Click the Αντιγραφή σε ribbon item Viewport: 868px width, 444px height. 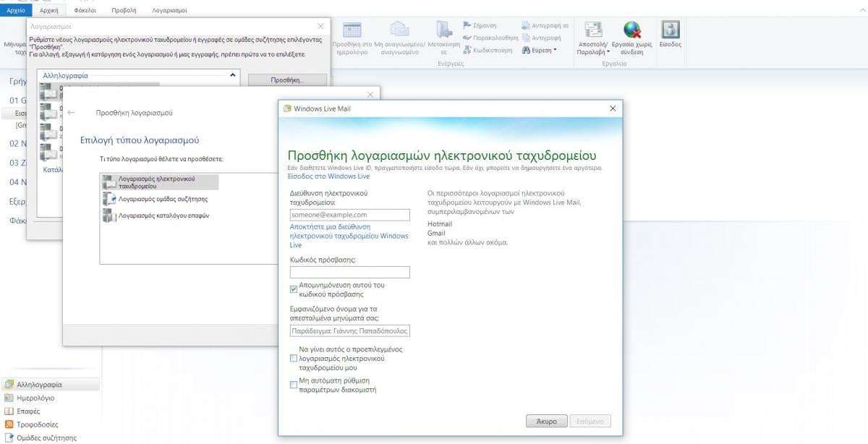[545, 25]
